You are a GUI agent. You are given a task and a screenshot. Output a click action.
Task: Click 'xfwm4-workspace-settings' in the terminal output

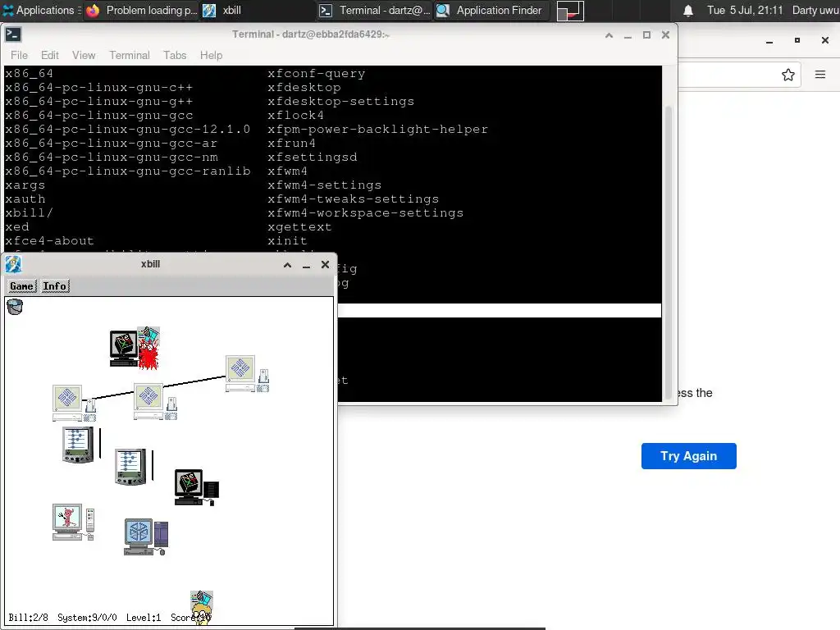coord(365,212)
